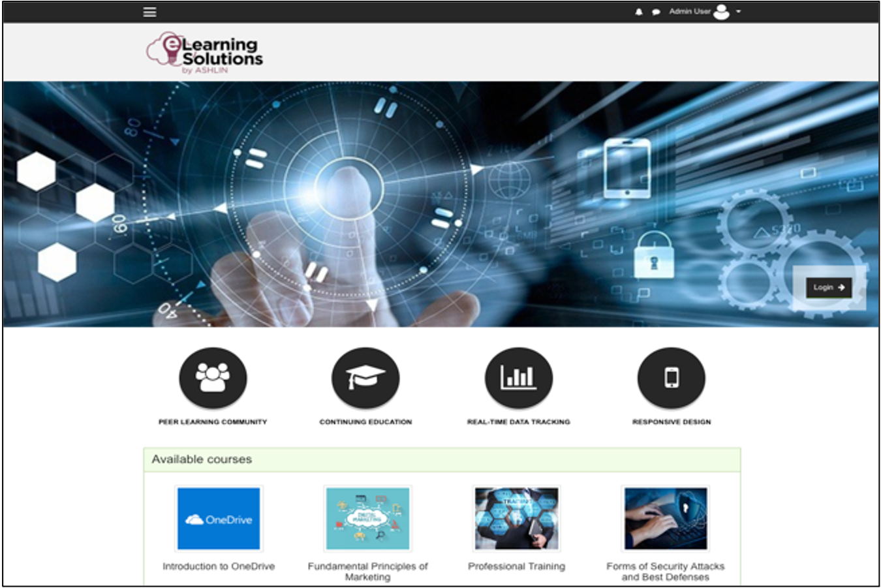Expand the Admin User dropdown menu
The height and width of the screenshot is (588, 881).
point(690,11)
